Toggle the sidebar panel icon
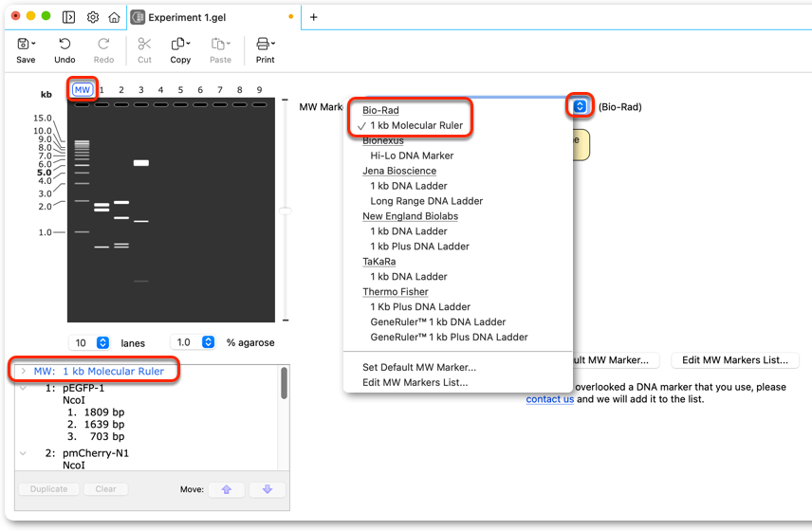Image resolution: width=812 pixels, height=531 pixels. click(68, 17)
